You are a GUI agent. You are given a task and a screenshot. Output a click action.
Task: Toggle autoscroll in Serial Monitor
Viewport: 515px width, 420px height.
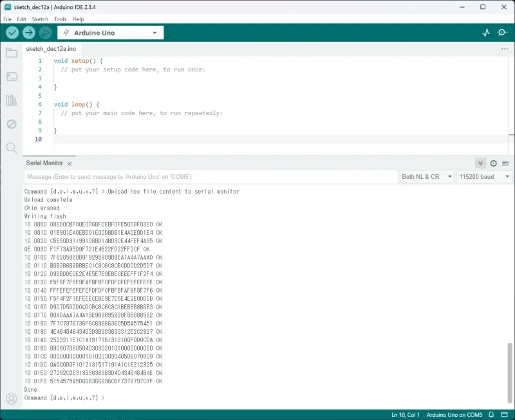pos(480,163)
